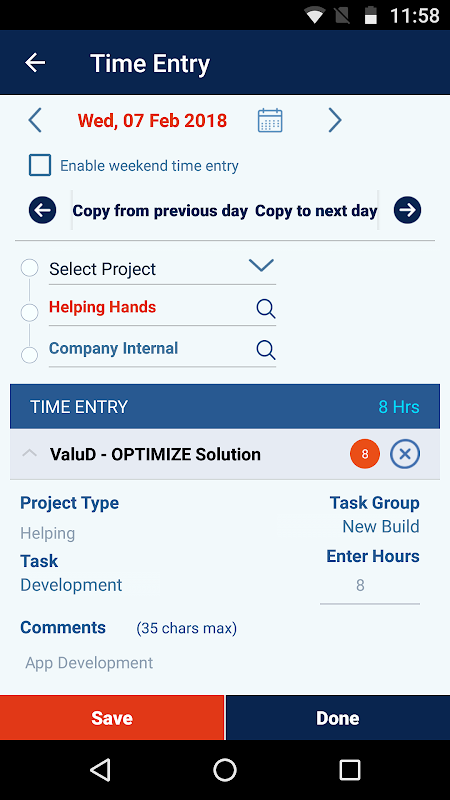Click Copy from previous day text
The image size is (450, 800).
tap(160, 211)
